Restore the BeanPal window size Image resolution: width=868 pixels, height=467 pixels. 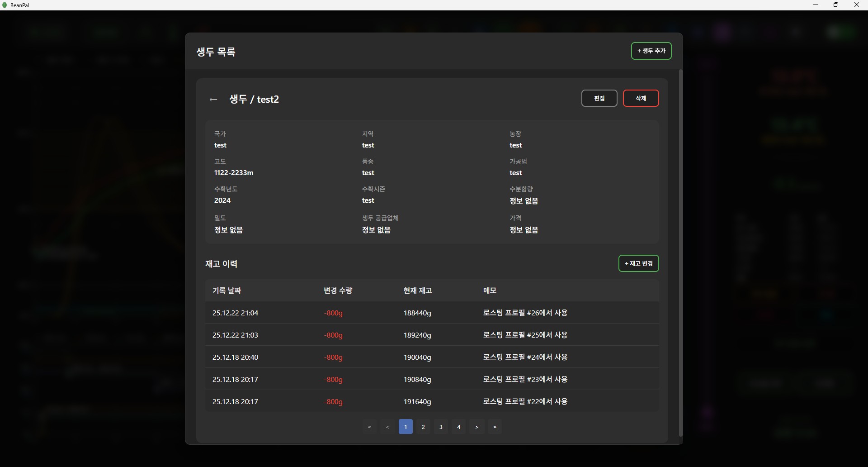pos(836,5)
